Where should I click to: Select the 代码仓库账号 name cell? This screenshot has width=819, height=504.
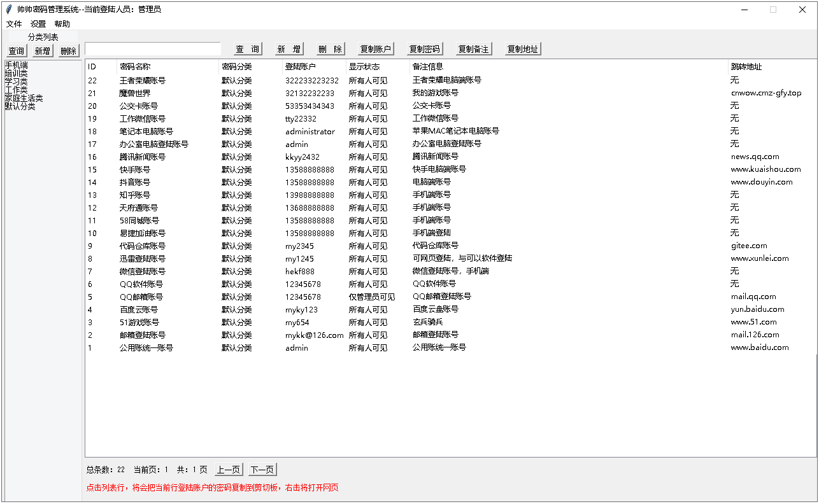143,246
